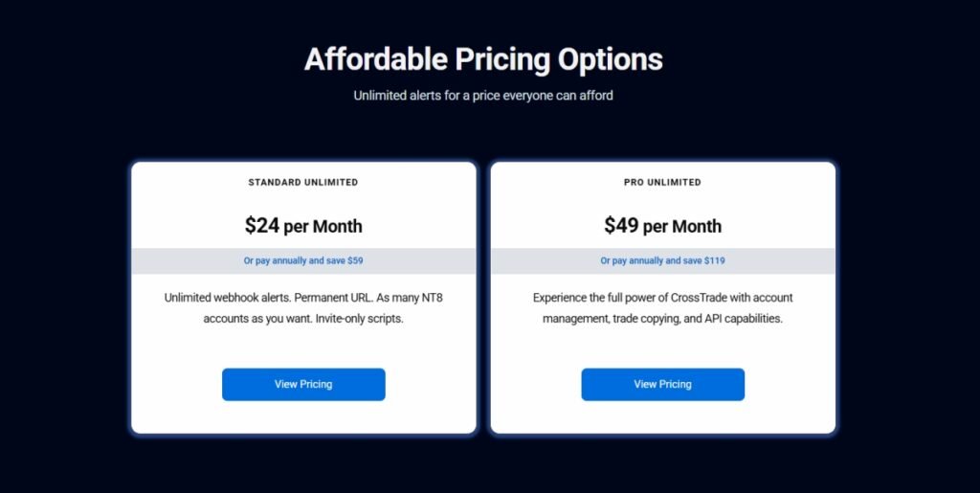Select the STANDARD UNLIMITED plan title
Viewport: 980px width, 493px height.
(x=303, y=182)
